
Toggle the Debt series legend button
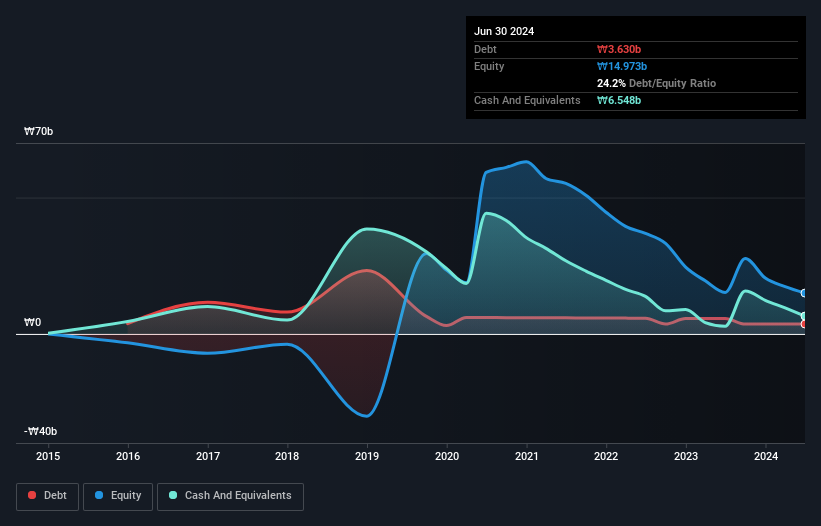pos(47,496)
